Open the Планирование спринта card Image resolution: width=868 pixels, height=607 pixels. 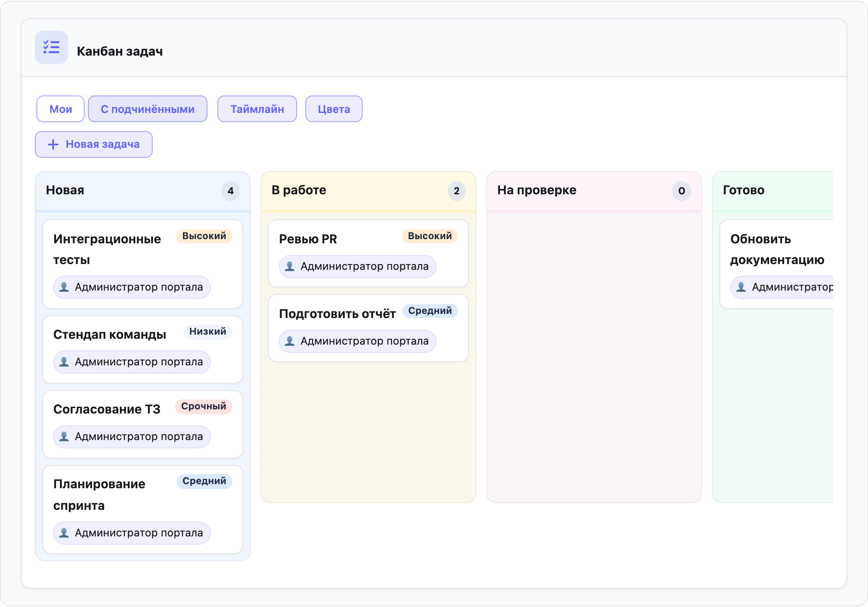click(143, 509)
